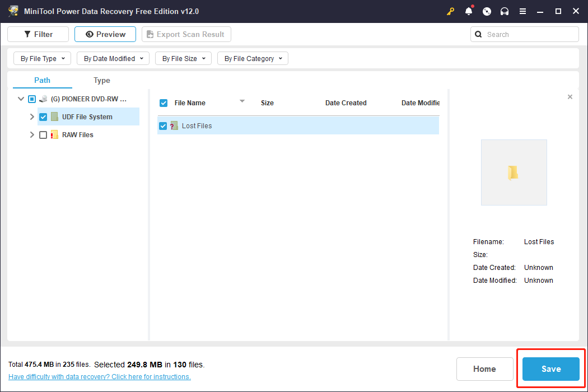Click the Date Modified 'Unknown' value
This screenshot has height=392, width=588.
click(x=539, y=280)
